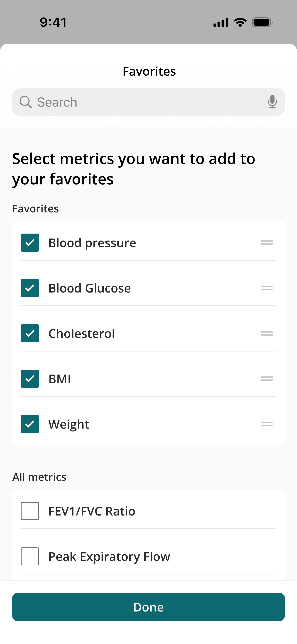Uncheck the Blood pressure checkbox
This screenshot has width=297, height=644.
pos(30,242)
